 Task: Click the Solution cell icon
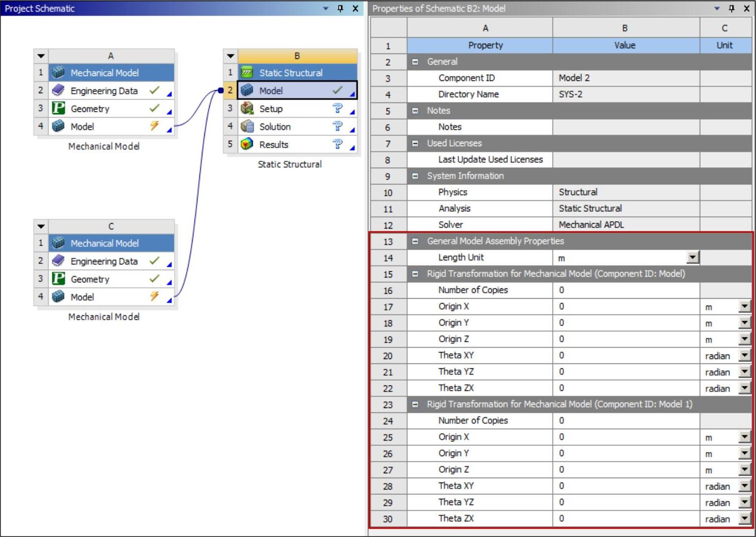(x=247, y=127)
